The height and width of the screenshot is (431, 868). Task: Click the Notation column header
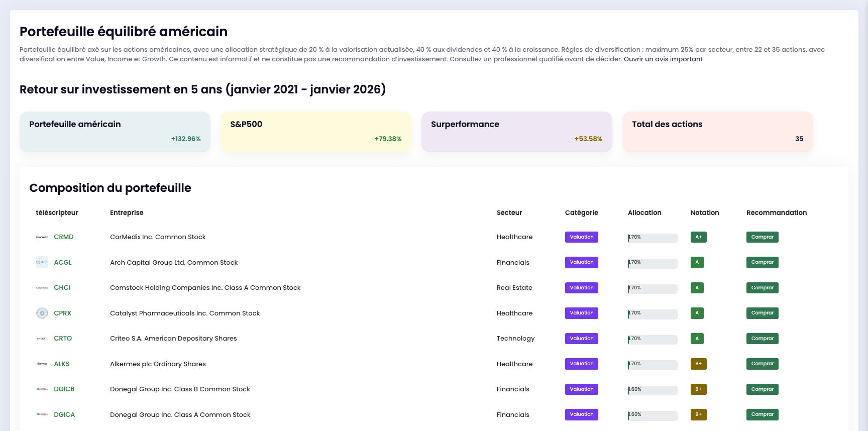(x=705, y=213)
